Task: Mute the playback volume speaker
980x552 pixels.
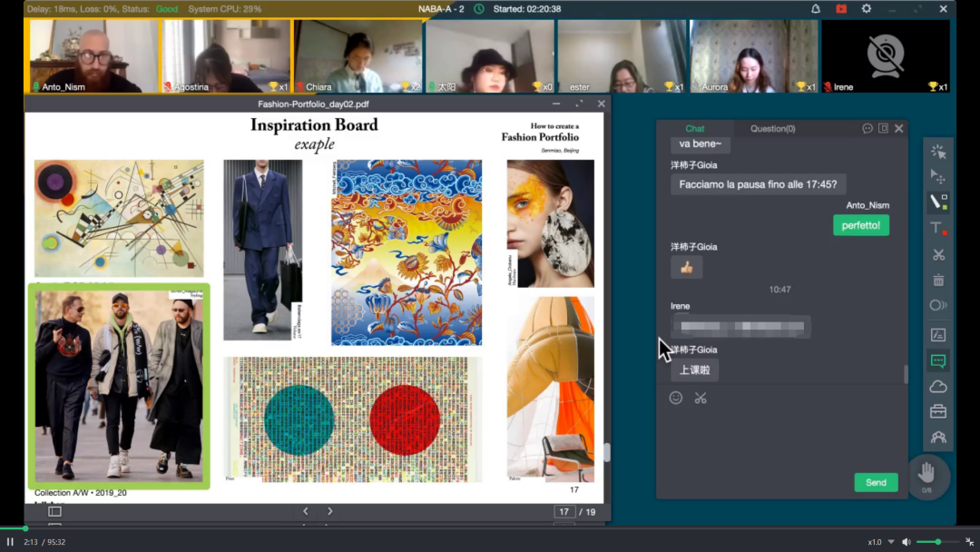Action: click(906, 542)
